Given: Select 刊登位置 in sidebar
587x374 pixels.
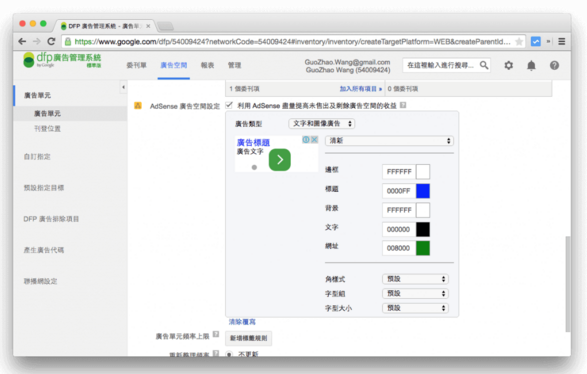Looking at the screenshot, I should [47, 129].
